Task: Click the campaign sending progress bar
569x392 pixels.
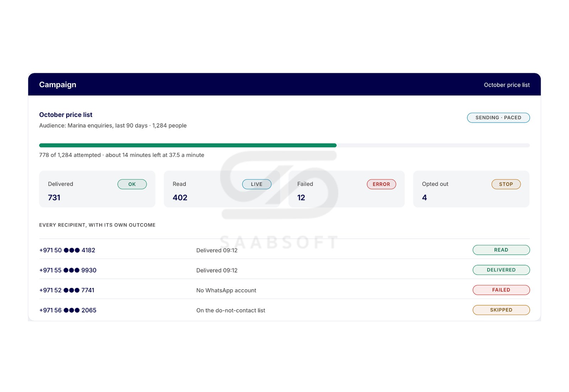Action: coord(284,145)
